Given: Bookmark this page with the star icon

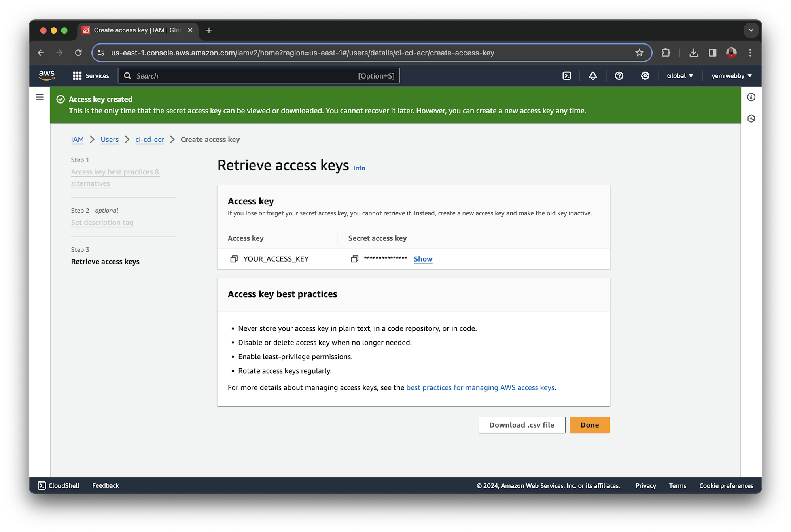Looking at the screenshot, I should point(639,53).
